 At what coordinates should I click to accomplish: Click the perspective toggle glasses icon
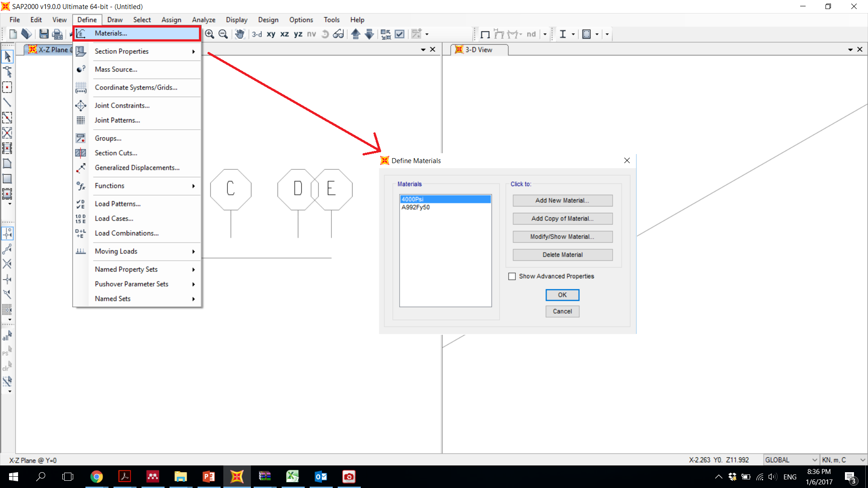tap(338, 34)
